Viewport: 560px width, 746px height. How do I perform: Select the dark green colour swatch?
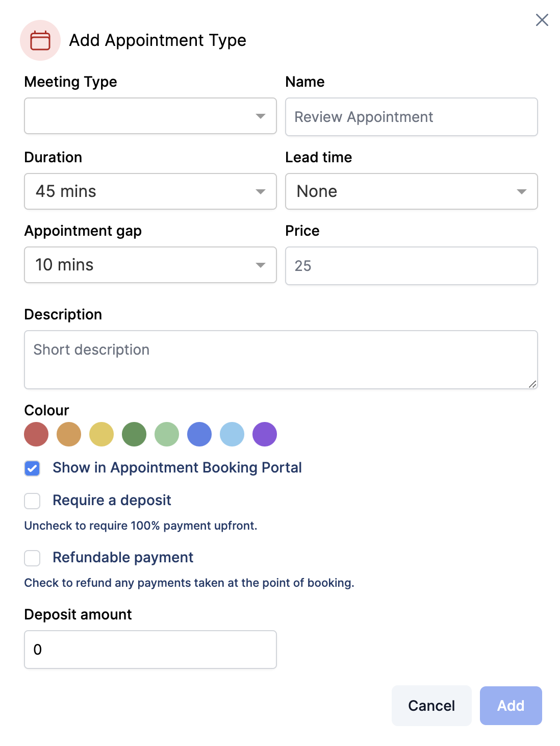[x=134, y=434]
